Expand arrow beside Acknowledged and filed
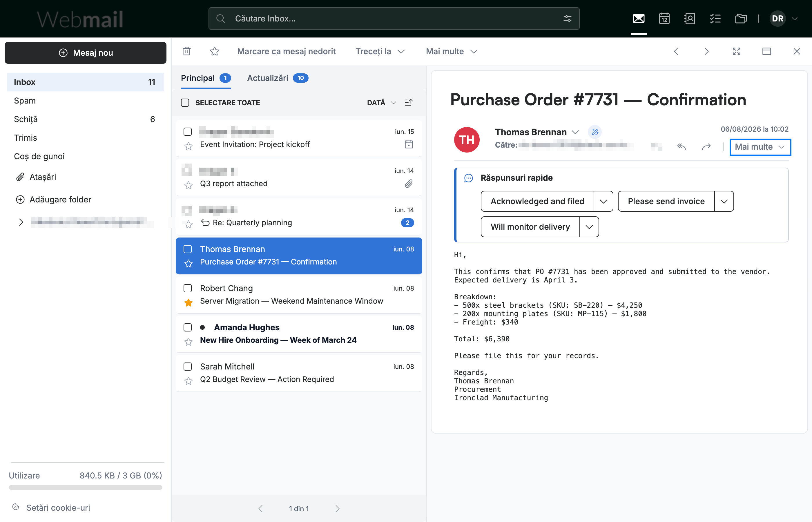 pyautogui.click(x=603, y=201)
